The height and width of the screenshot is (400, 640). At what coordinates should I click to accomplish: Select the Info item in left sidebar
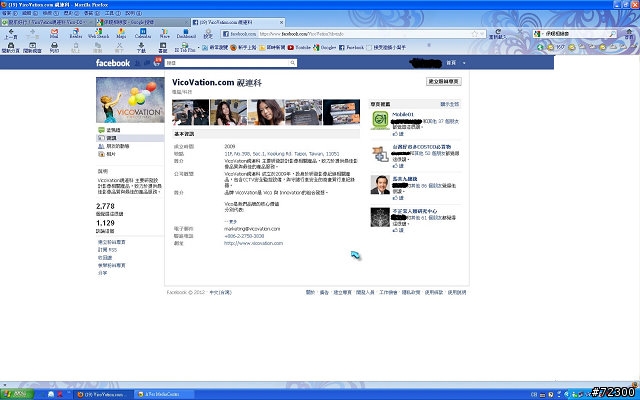tap(130, 138)
